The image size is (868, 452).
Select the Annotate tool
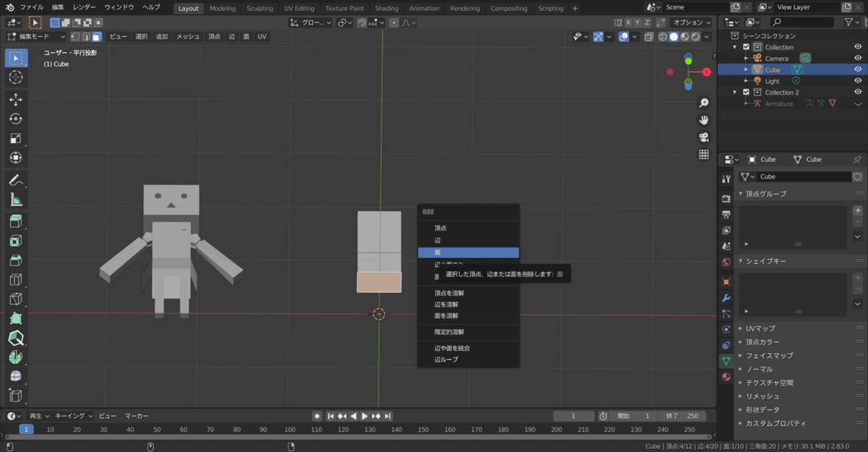[16, 180]
